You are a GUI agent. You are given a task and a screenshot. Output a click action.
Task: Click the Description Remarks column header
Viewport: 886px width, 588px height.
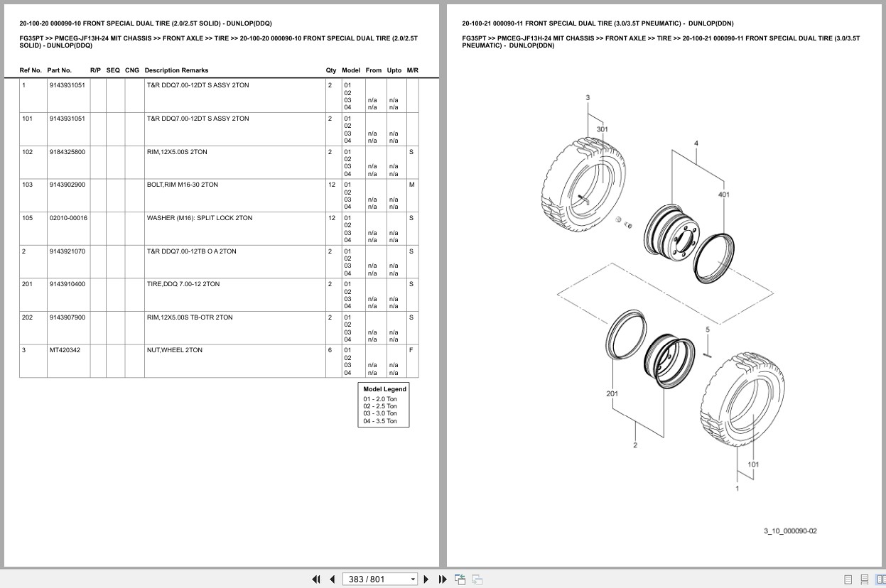click(x=176, y=70)
